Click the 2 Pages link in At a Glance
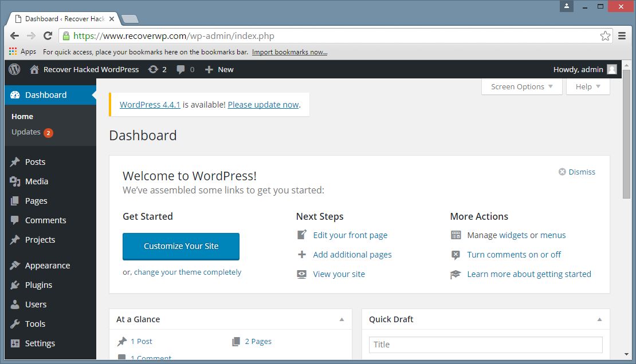 tap(258, 341)
